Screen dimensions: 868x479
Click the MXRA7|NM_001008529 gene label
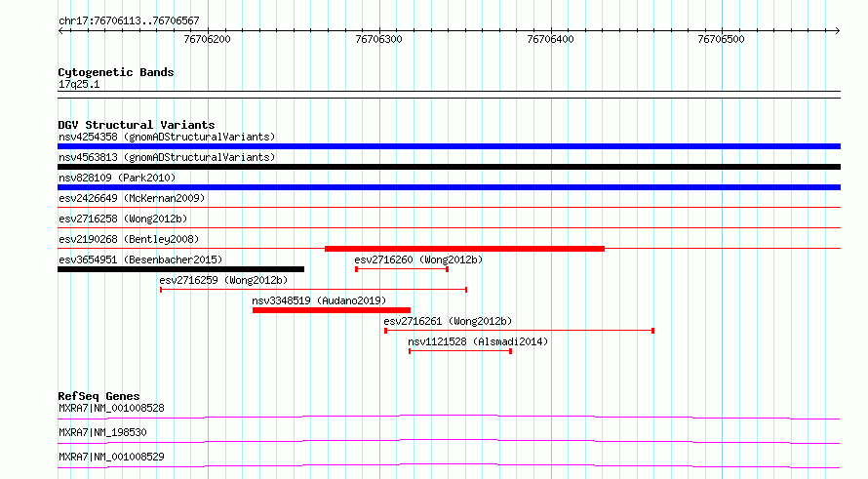pos(111,457)
